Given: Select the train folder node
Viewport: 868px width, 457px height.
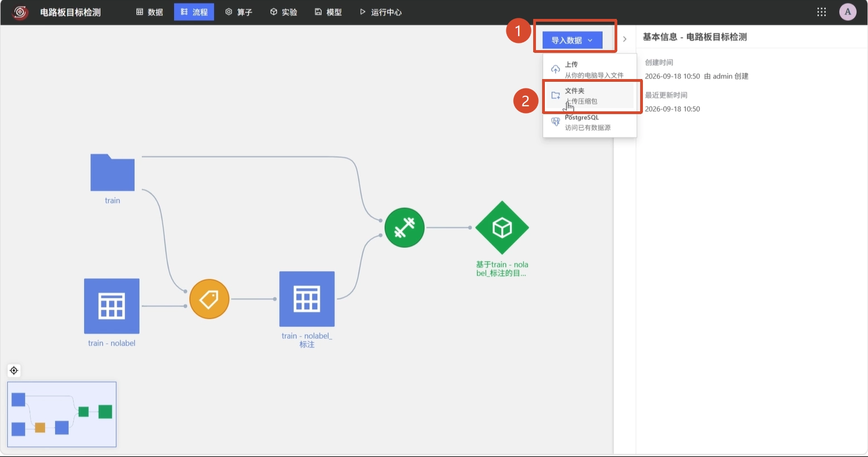Looking at the screenshot, I should pos(113,173).
